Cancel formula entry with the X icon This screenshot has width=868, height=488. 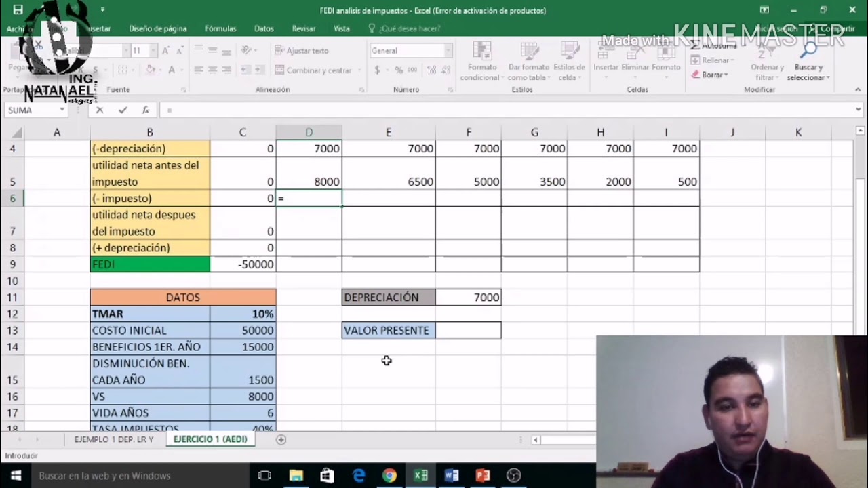click(x=100, y=110)
